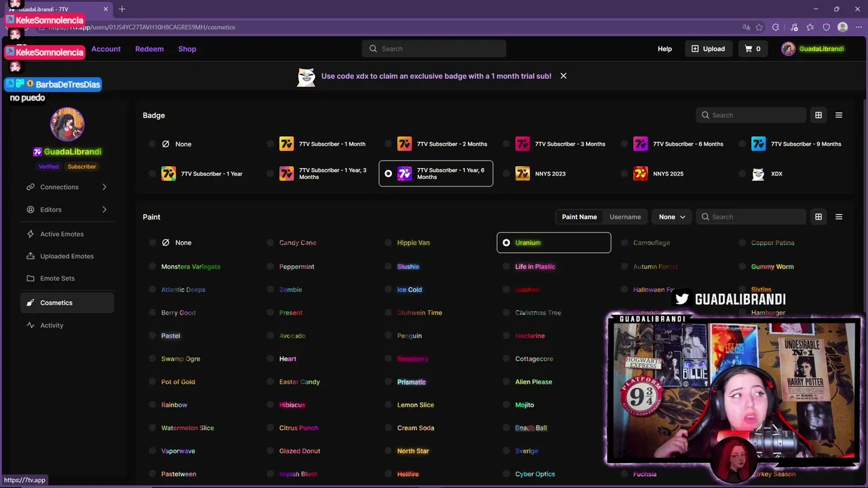Select the Ice Cold paint
Viewport: 868px width, 488px height.
(410, 289)
